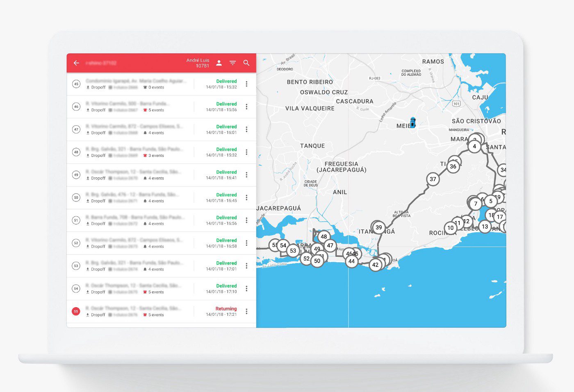Open three-dot menu for stop 50
This screenshot has width=574, height=392.
pos(246,197)
